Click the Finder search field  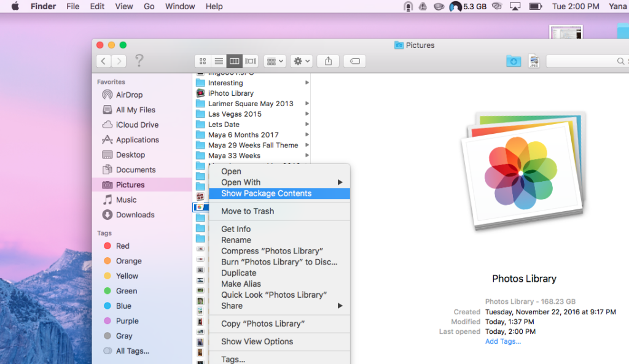(588, 61)
